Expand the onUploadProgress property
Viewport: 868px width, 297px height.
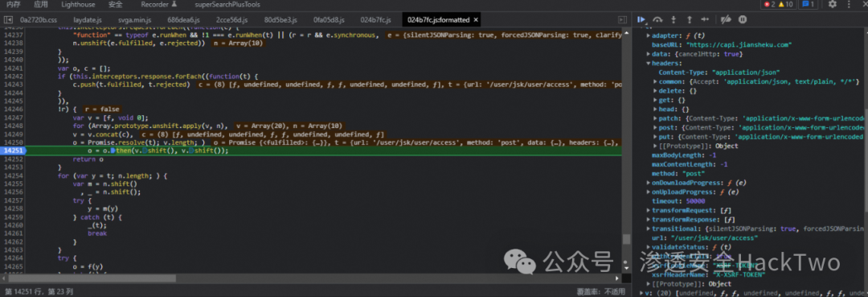[x=649, y=192]
